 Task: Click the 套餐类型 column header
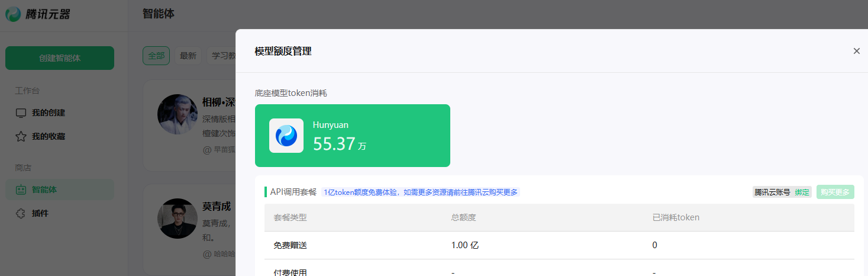coord(290,217)
